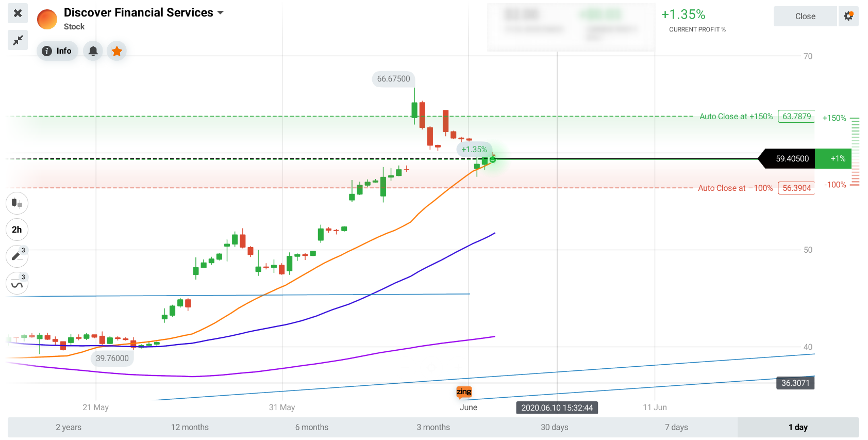This screenshot has width=868, height=440.
Task: Set a price alert with bell icon
Action: (93, 51)
